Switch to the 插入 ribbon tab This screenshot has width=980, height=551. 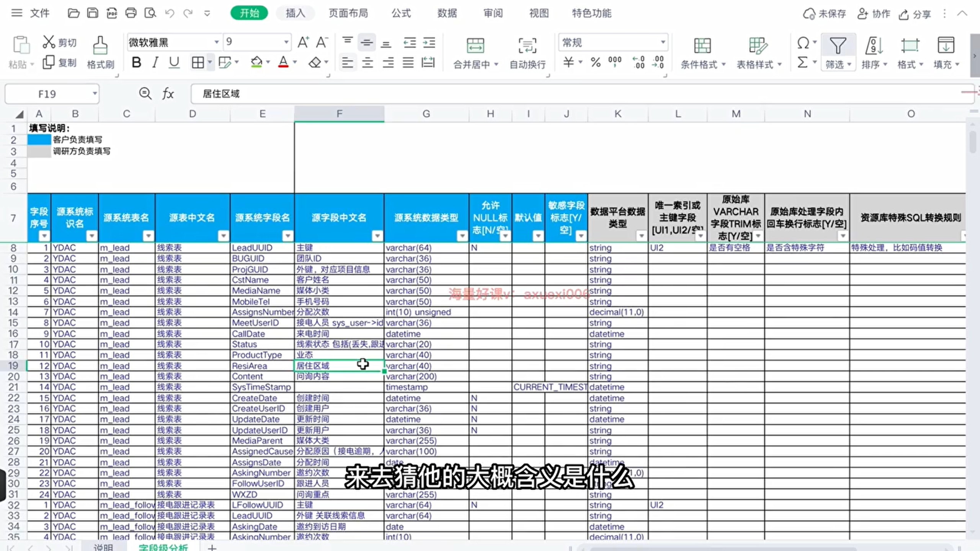point(295,13)
